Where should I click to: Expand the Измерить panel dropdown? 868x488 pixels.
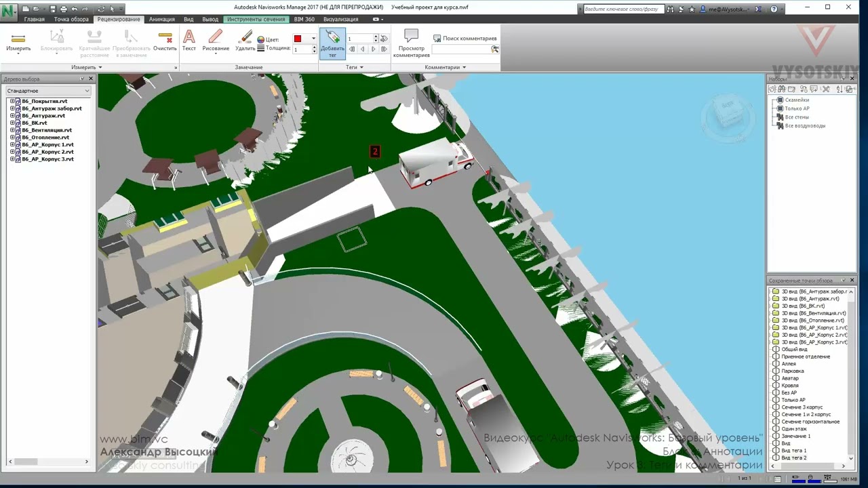[87, 67]
